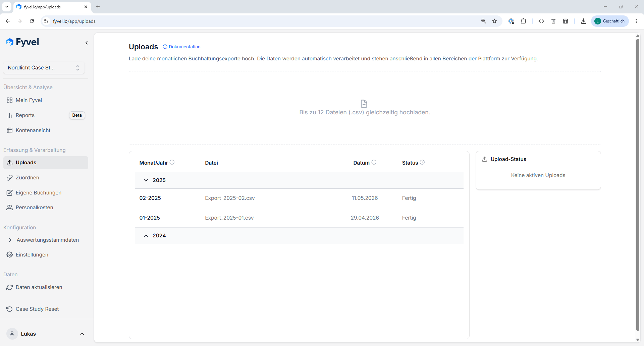644x346 pixels.
Task: Click the site info icon in address bar
Action: [47, 21]
